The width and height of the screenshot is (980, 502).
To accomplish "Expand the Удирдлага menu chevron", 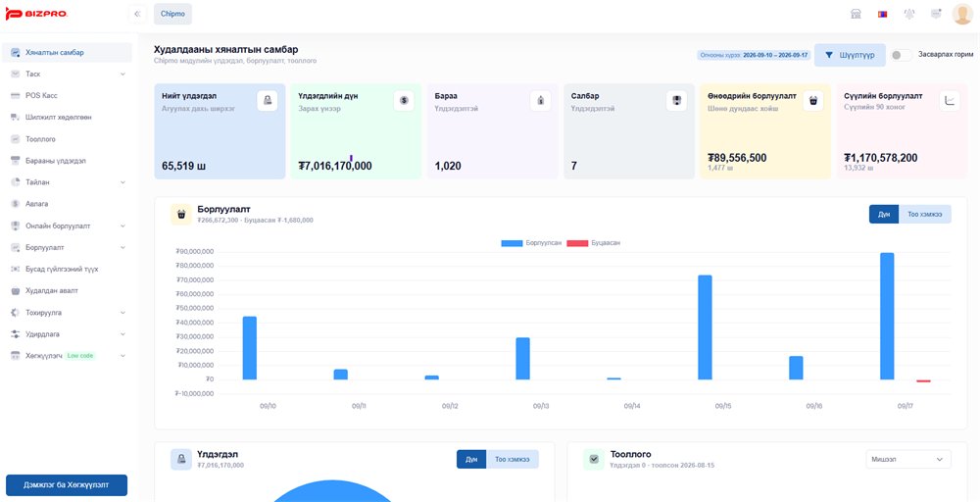I will (x=122, y=334).
